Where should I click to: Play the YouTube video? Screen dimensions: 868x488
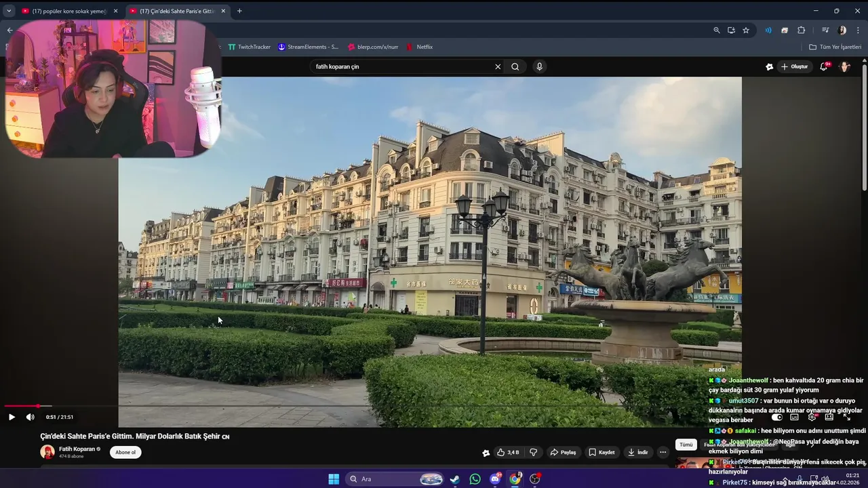click(12, 417)
